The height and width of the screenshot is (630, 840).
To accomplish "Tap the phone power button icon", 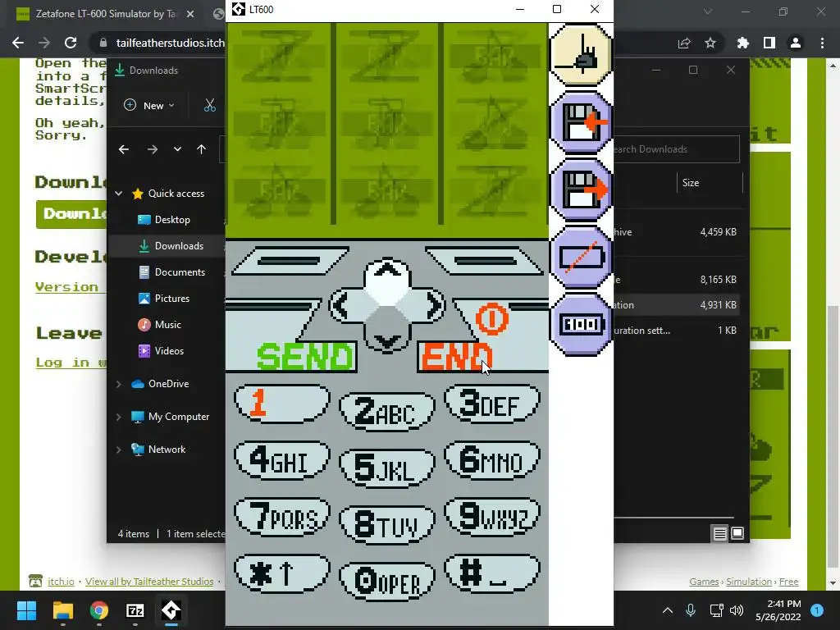I will pyautogui.click(x=491, y=319).
